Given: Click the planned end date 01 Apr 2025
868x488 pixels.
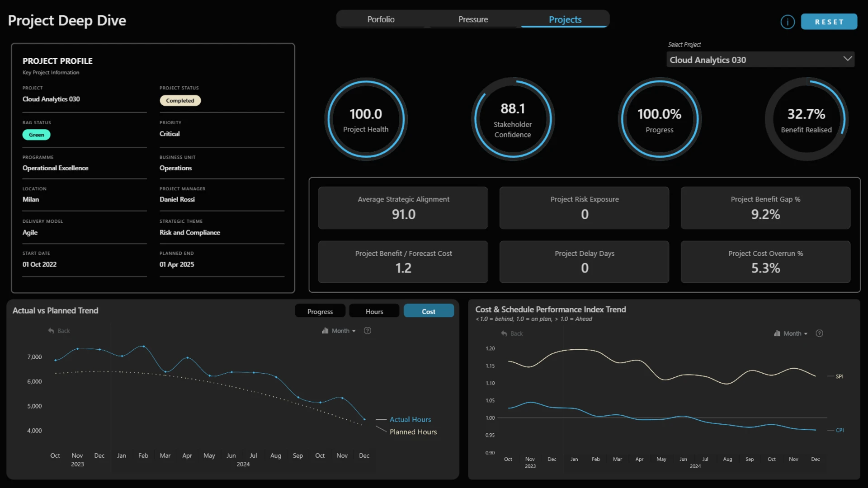Looking at the screenshot, I should click(176, 264).
